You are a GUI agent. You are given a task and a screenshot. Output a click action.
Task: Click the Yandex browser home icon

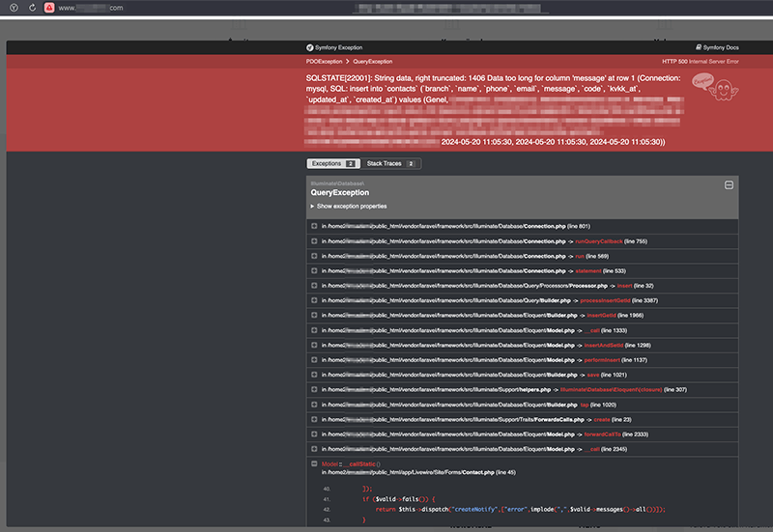point(10,8)
